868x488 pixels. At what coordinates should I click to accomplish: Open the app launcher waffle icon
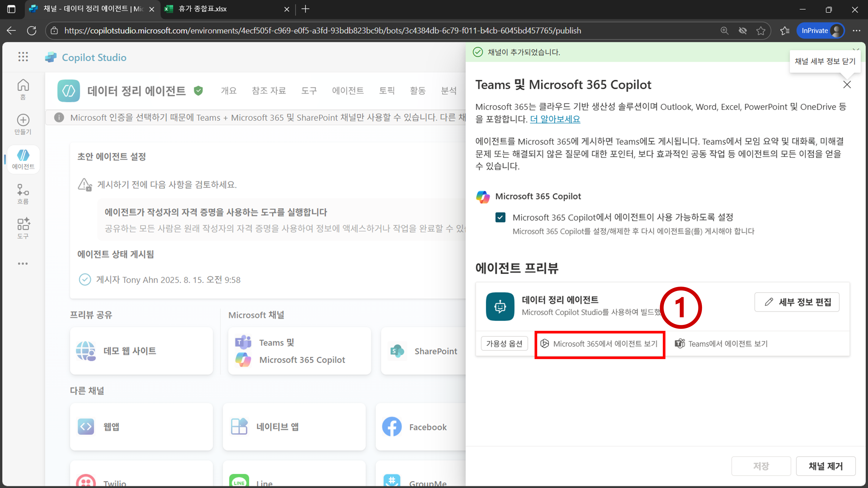click(x=23, y=57)
